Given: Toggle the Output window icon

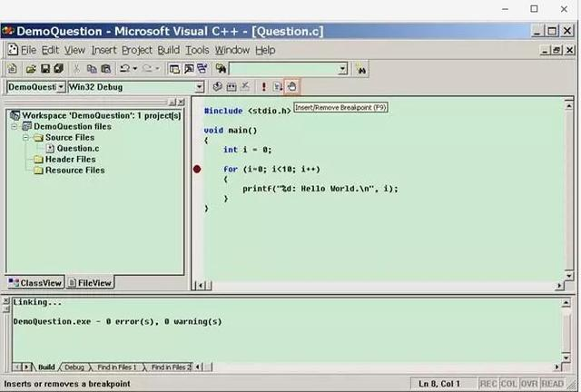Looking at the screenshot, I should click(x=189, y=69).
